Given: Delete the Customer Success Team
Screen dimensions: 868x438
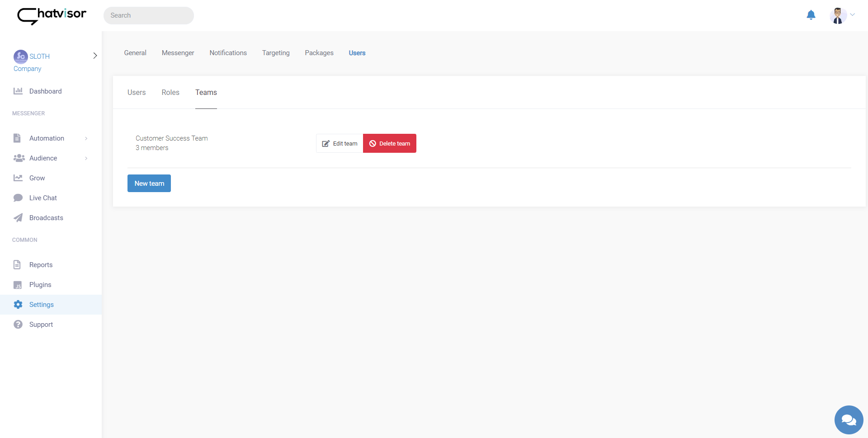Looking at the screenshot, I should click(390, 143).
